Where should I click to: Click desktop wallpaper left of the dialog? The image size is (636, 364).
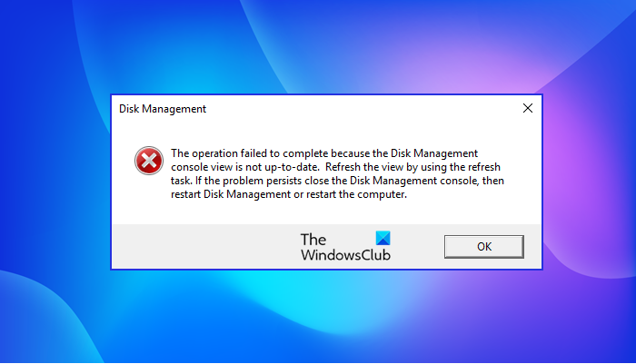coord(55,182)
